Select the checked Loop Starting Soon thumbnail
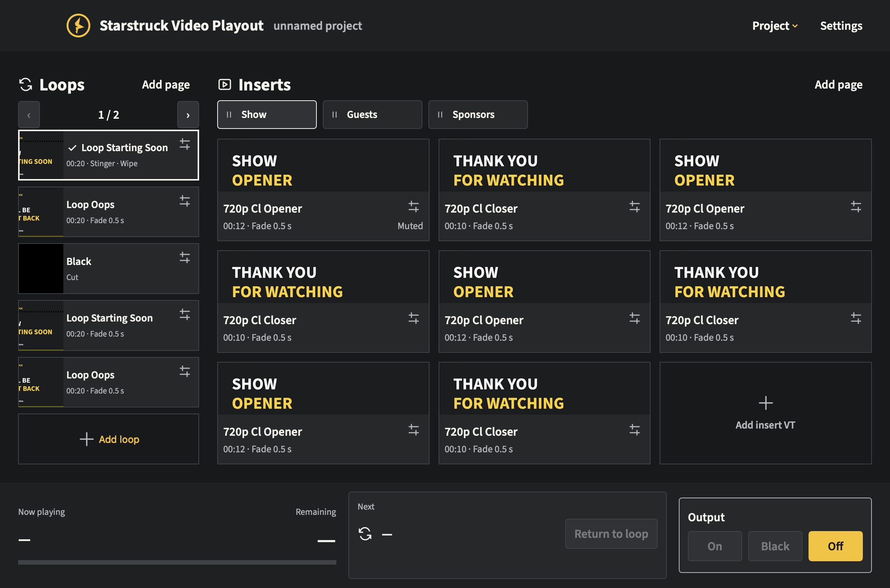Viewport: 890px width, 588px height. [41, 155]
